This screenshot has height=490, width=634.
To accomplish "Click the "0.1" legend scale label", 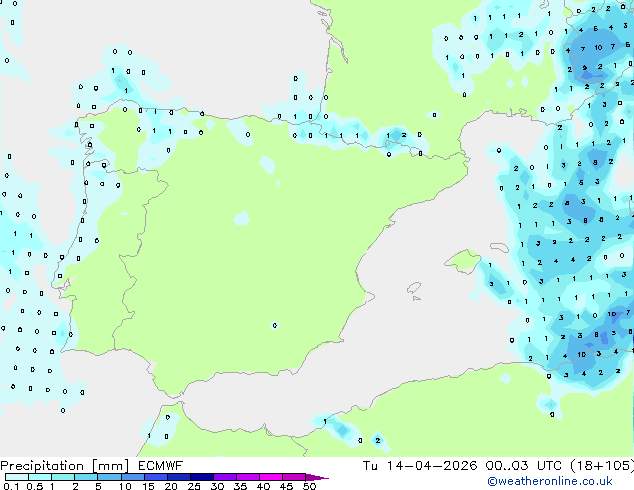I will (11, 486).
